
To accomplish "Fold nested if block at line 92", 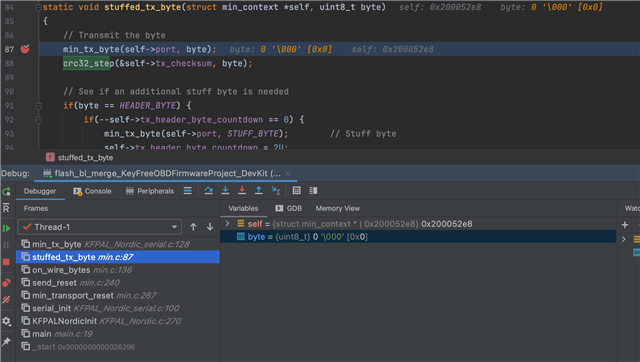I will click(x=39, y=120).
